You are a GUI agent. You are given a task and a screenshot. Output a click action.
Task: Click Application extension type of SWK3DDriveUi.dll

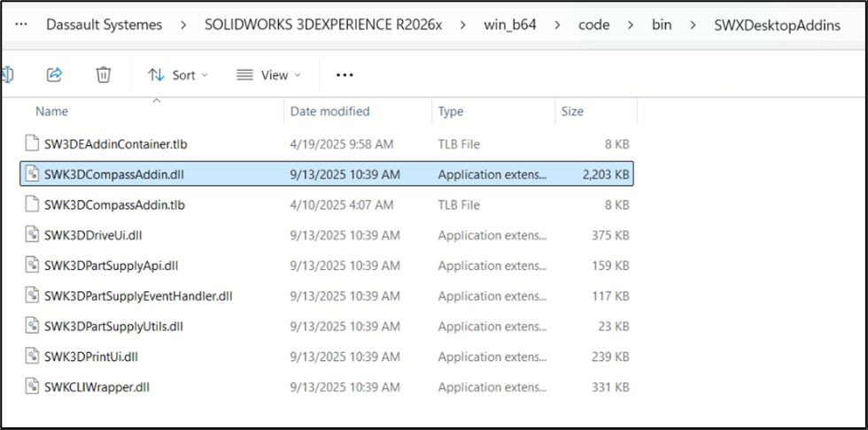pyautogui.click(x=492, y=235)
